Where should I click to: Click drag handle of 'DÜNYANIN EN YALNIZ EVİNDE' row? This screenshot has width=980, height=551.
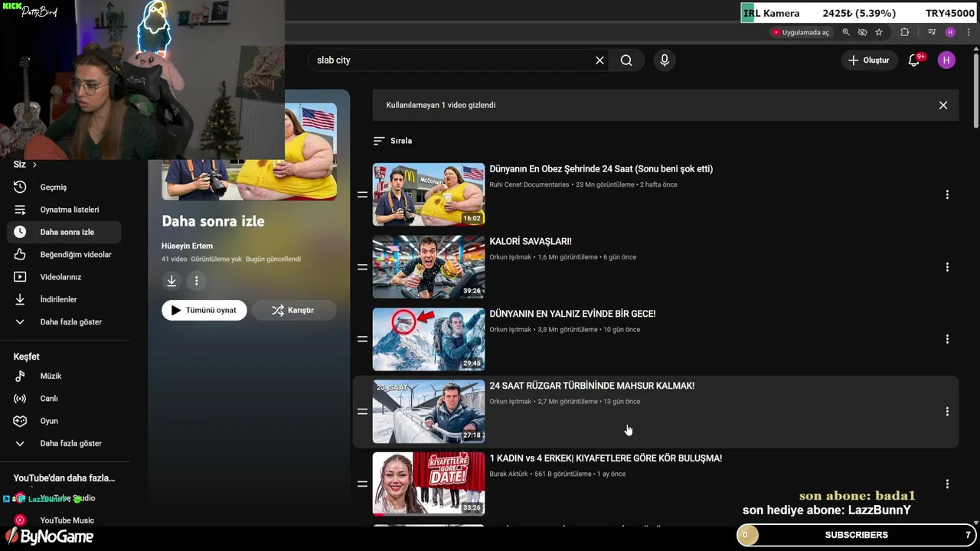362,339
